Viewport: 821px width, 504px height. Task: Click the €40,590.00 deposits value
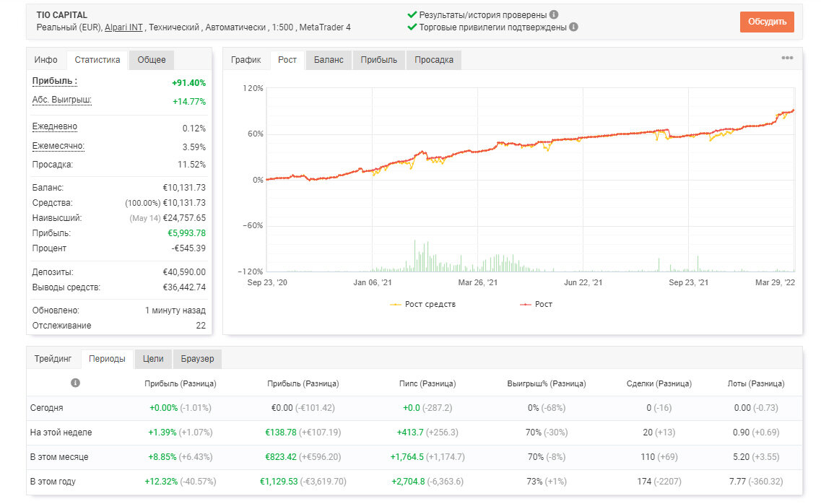pos(184,272)
